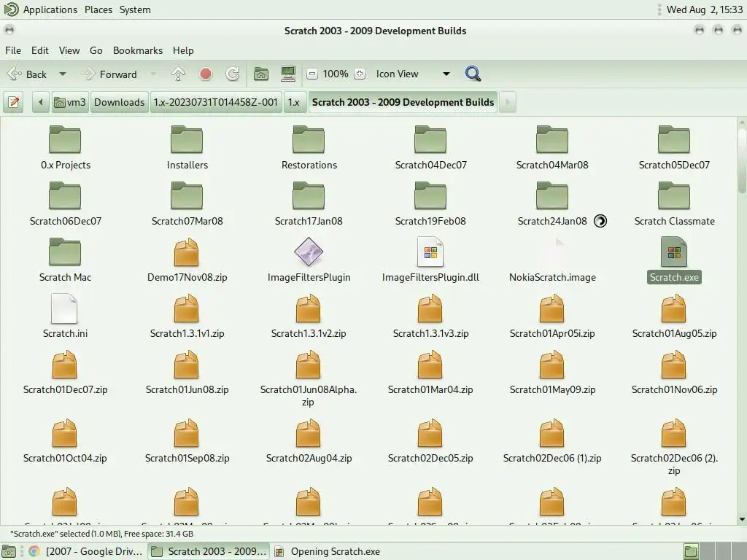The height and width of the screenshot is (560, 747).
Task: Reload the current folder view
Action: [x=233, y=74]
